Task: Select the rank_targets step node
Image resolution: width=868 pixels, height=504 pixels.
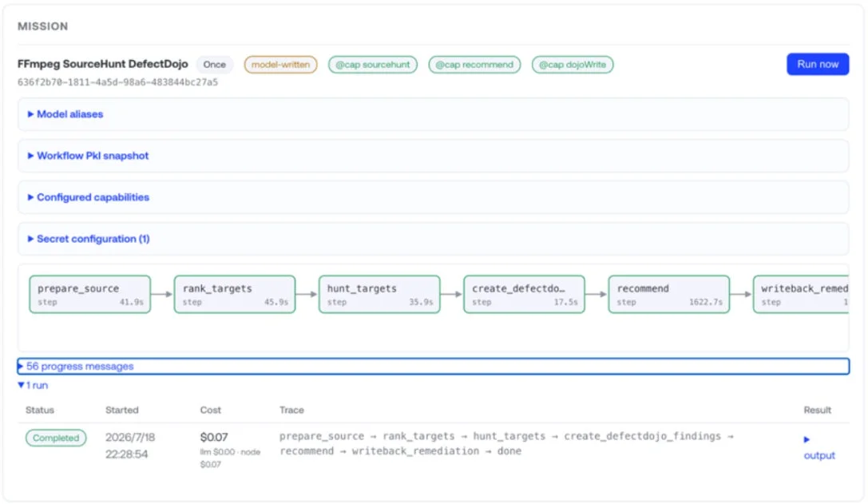Action: pos(235,294)
